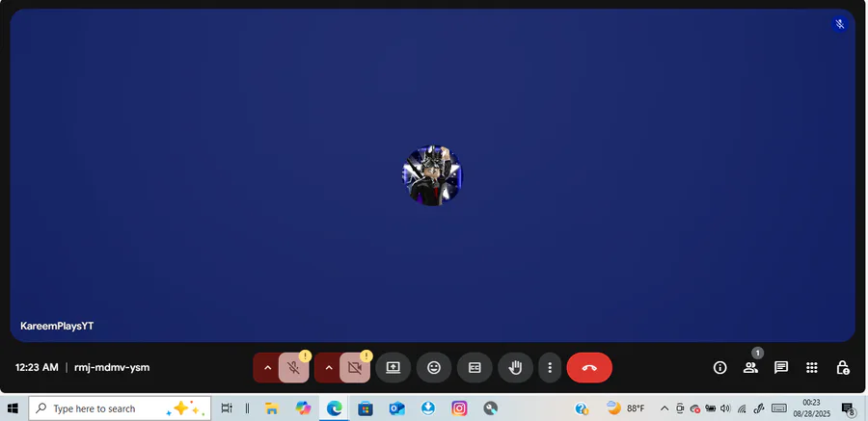
Task: Open the Windows Start menu
Action: 13,408
